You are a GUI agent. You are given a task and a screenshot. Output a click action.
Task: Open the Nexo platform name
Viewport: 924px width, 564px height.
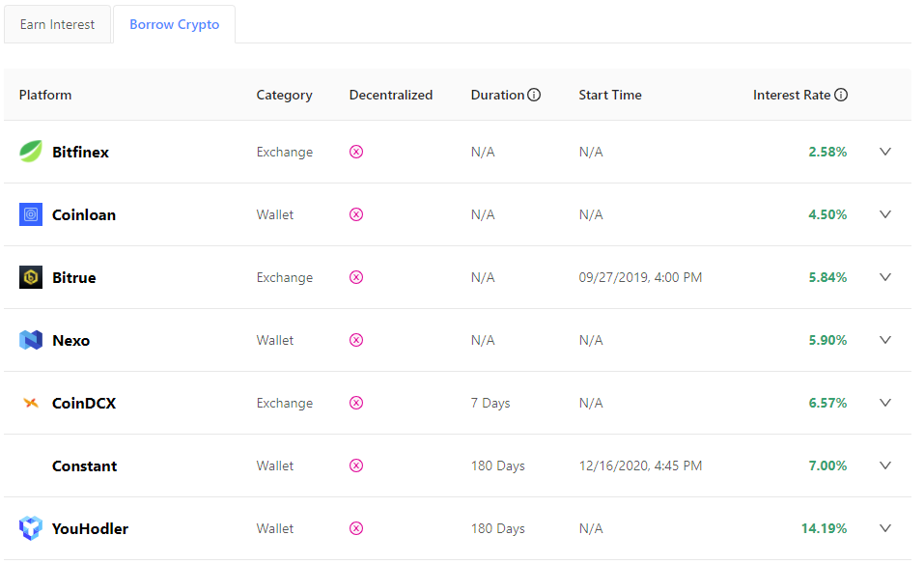(70, 341)
